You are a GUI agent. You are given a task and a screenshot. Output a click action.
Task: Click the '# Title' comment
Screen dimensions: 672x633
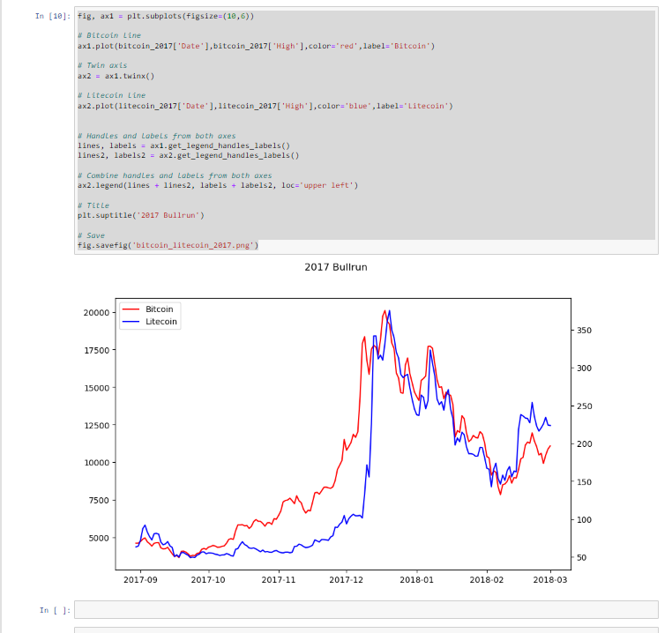[x=93, y=205]
